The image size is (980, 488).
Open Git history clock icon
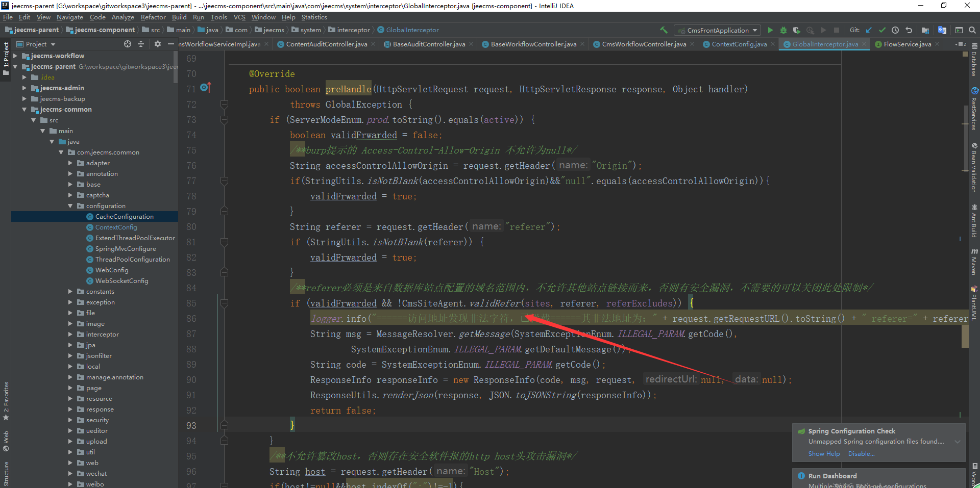point(895,30)
